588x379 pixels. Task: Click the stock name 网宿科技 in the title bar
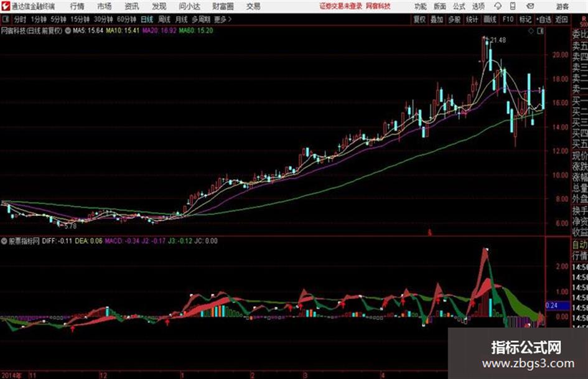tap(378, 6)
